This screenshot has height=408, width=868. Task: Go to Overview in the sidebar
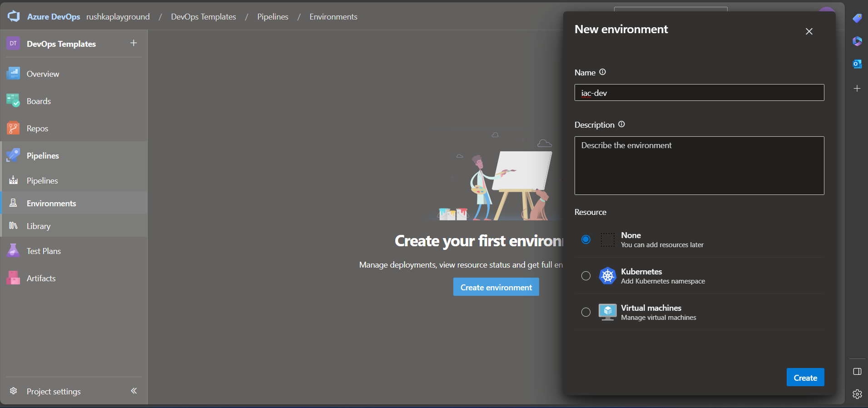pyautogui.click(x=43, y=74)
